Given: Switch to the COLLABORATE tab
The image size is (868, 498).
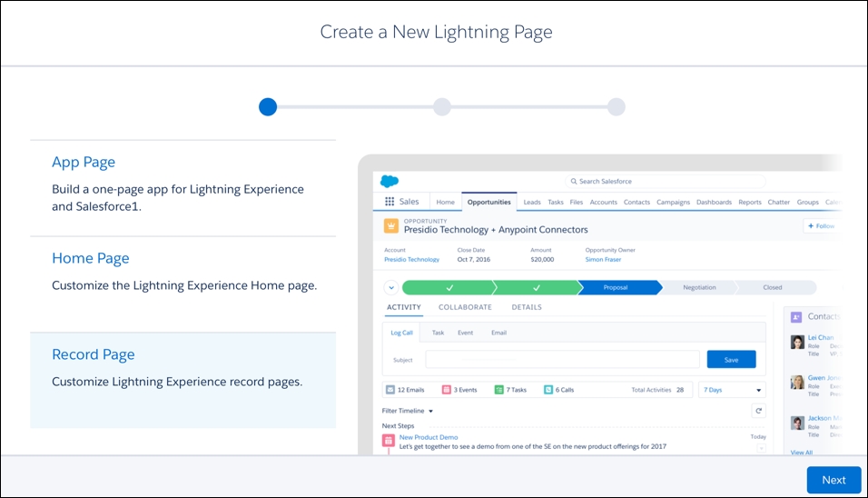Looking at the screenshot, I should [x=465, y=307].
